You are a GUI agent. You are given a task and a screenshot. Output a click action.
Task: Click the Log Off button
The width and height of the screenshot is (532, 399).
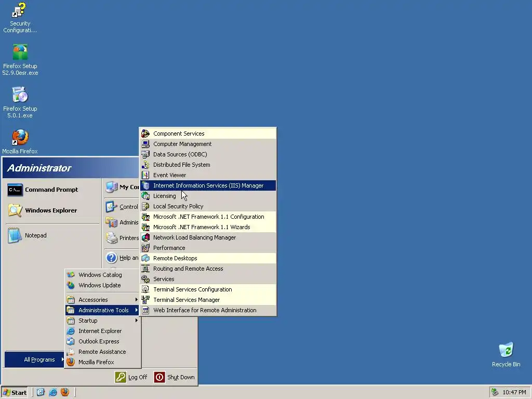coord(131,377)
